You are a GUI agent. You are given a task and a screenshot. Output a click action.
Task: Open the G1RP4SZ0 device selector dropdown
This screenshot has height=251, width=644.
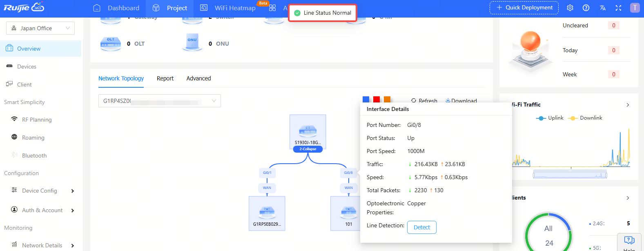(159, 101)
